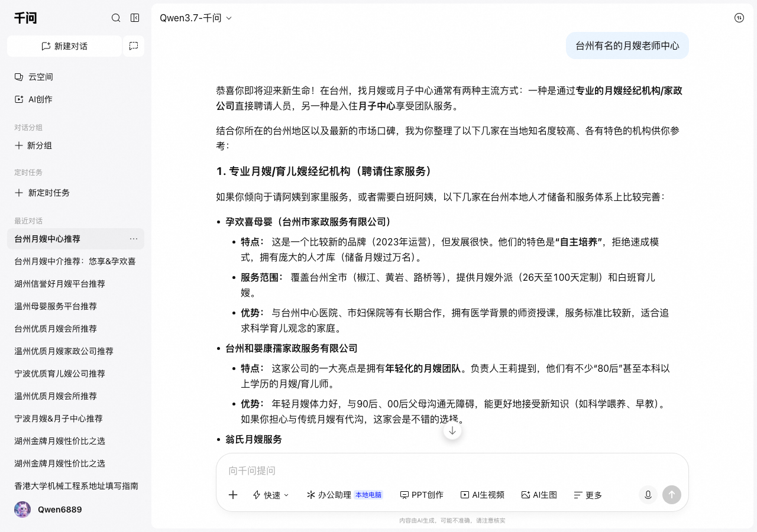The image size is (757, 532).
Task: Focus the 向千问提问 input field
Action: [x=452, y=471]
